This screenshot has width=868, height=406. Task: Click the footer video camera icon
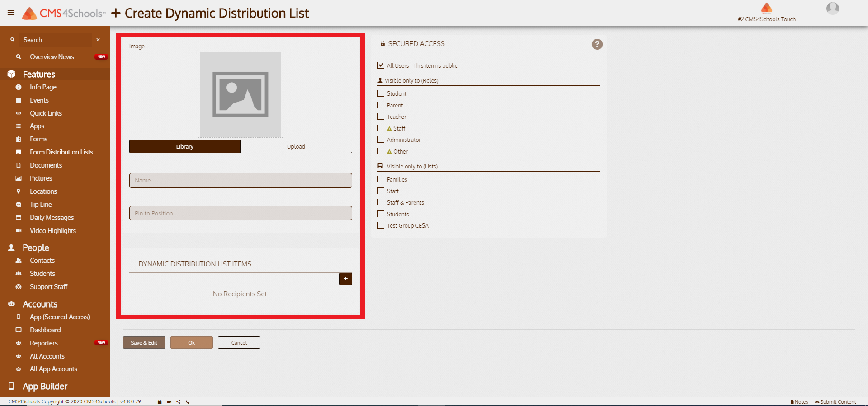(169, 401)
